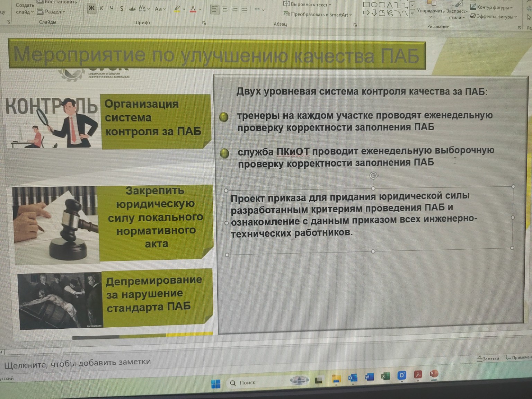Toggle strikethrough formatting
Screen dimensions: 532x399
[132, 8]
